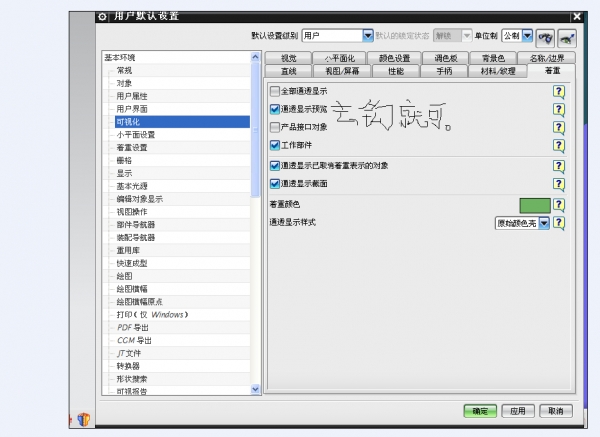The height and width of the screenshot is (437, 600).
Task: Select 用户属性 in the category tree
Action: coord(132,96)
